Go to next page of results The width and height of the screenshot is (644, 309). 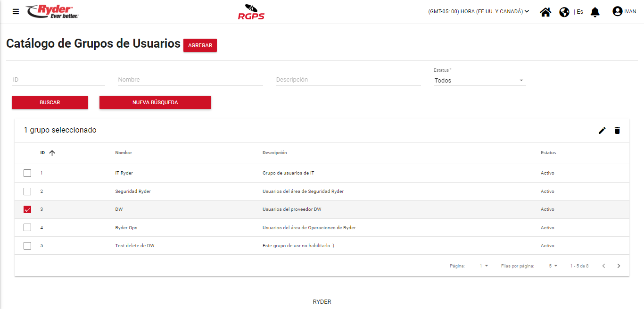coord(619,266)
